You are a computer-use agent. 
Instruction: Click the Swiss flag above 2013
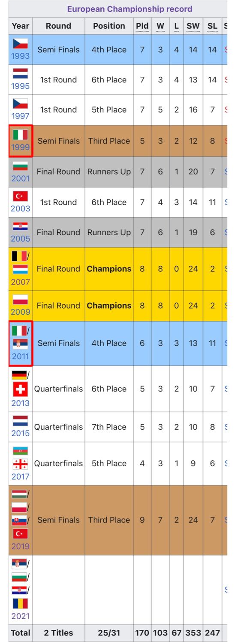click(20, 389)
